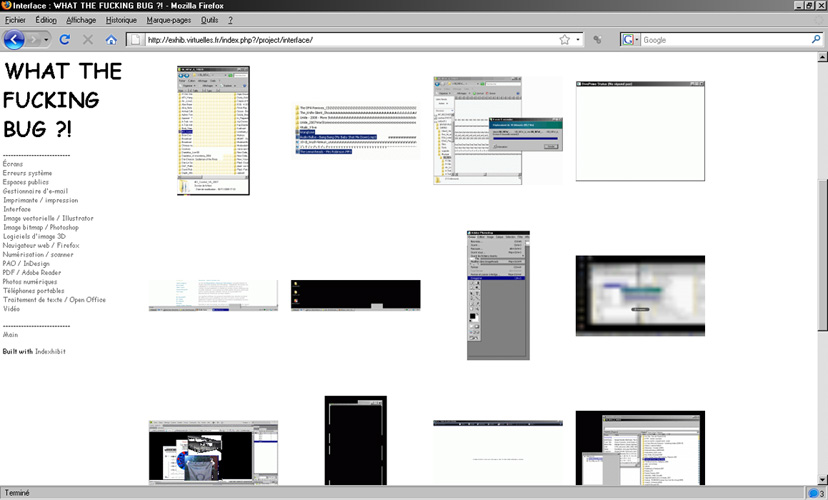Go to the Home page icon
The height and width of the screenshot is (500, 828).
coord(111,40)
